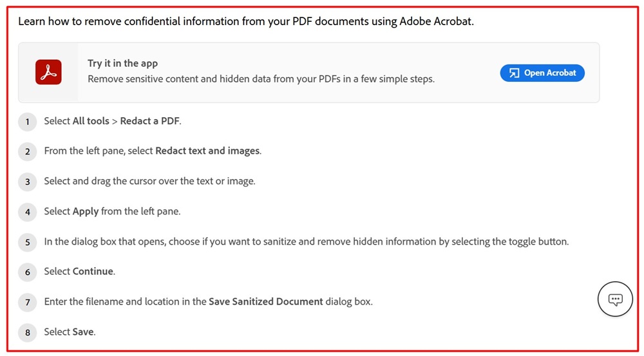Click the bold "Save Sanitized Document" text
This screenshot has width=644, height=356.
point(265,301)
